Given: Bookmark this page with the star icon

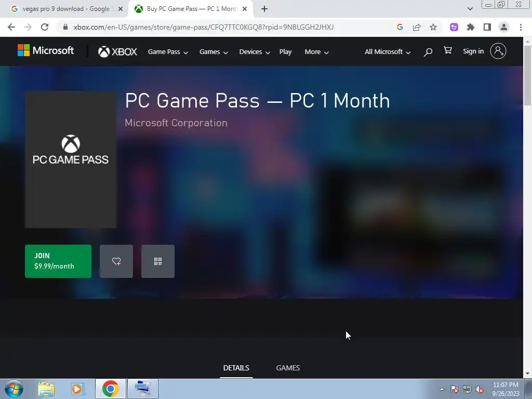Looking at the screenshot, I should pyautogui.click(x=433, y=27).
